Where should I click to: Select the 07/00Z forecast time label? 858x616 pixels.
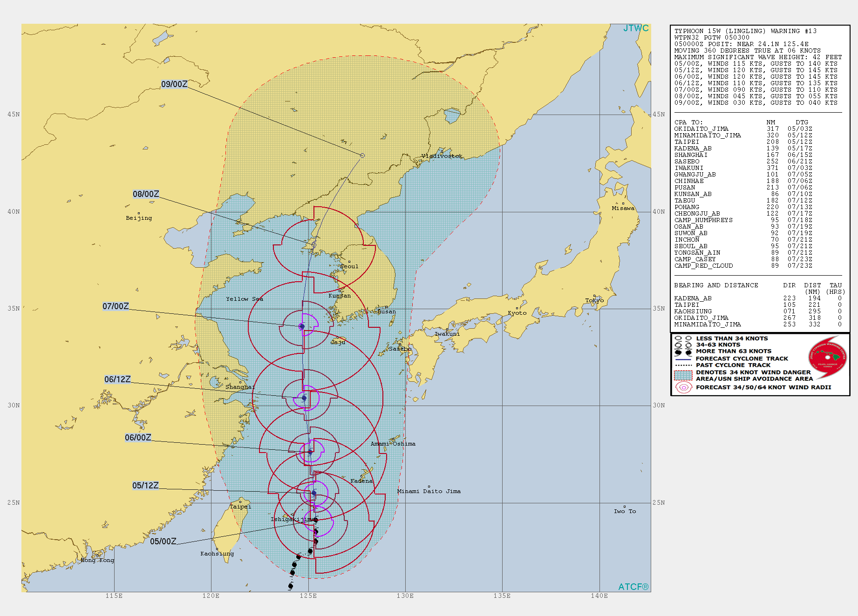click(116, 306)
